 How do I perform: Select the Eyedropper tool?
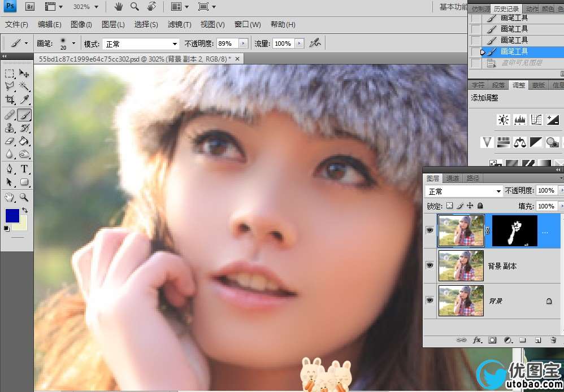click(24, 99)
